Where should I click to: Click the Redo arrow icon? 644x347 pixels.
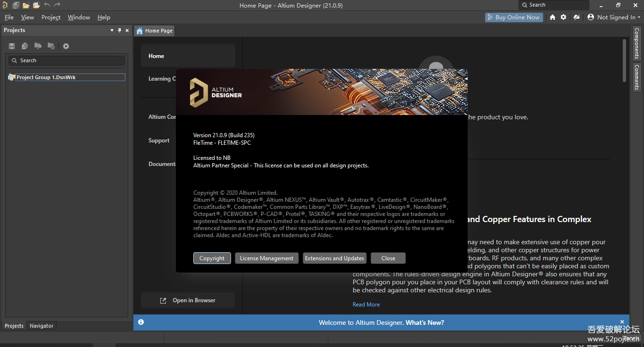[57, 5]
